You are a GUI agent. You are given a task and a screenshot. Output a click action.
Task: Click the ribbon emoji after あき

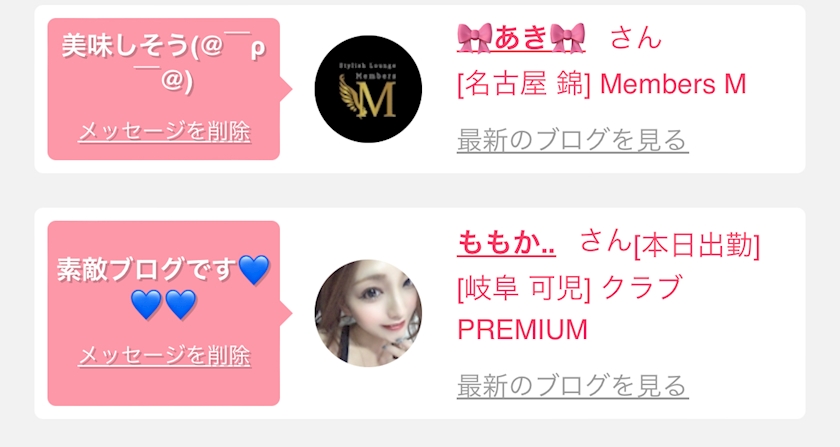click(x=567, y=38)
